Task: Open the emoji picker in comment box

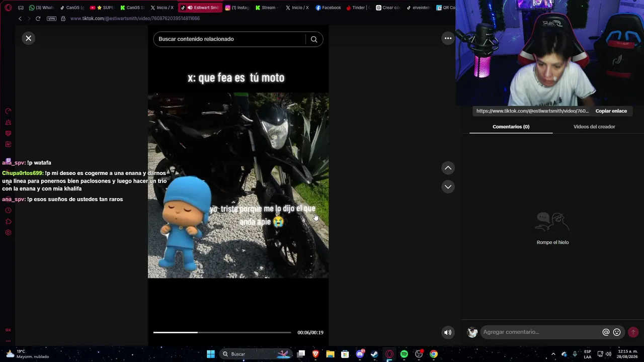Action: pos(617,332)
